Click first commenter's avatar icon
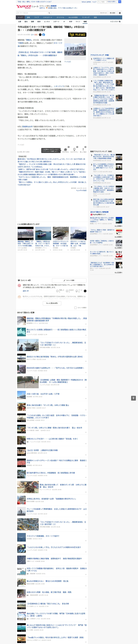138x644 pixels. point(19,285)
